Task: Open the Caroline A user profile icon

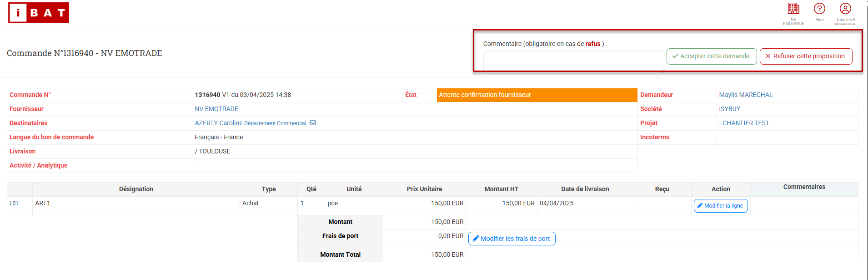Action: point(845,14)
